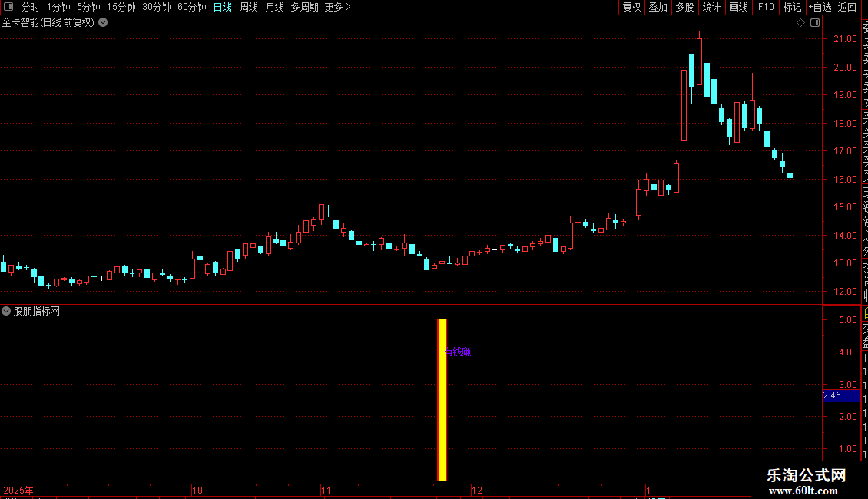Expand the 股朋指标网 indicator dropdown
The image size is (868, 499).
[6, 311]
